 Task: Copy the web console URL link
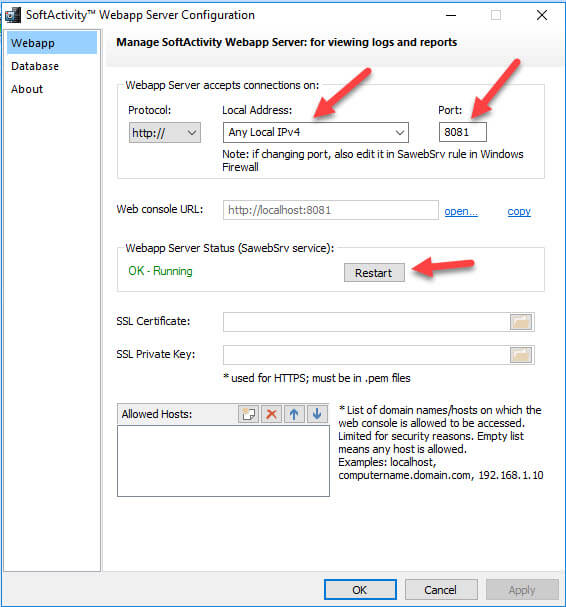tap(519, 211)
